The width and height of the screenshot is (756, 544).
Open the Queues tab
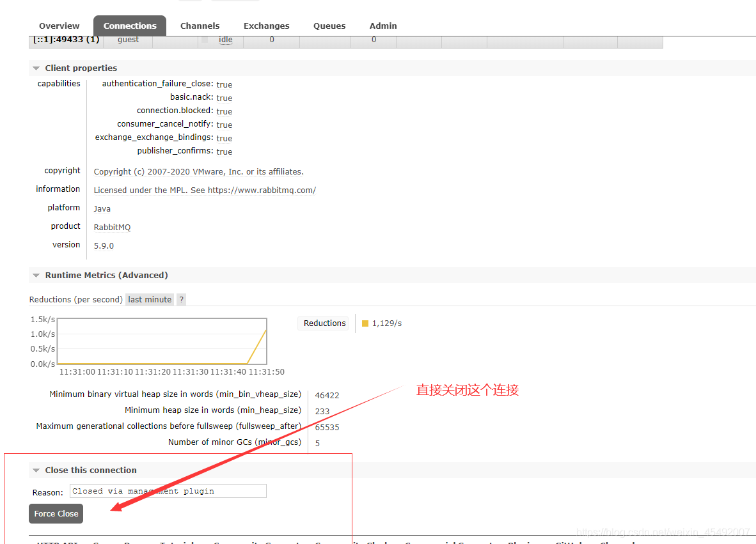tap(329, 26)
